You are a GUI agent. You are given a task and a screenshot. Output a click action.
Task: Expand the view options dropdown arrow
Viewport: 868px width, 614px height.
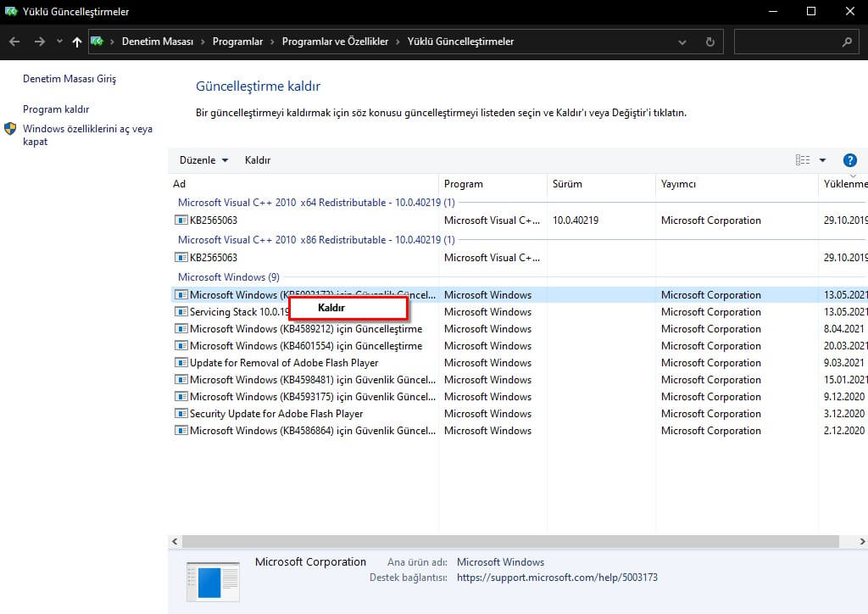822,160
